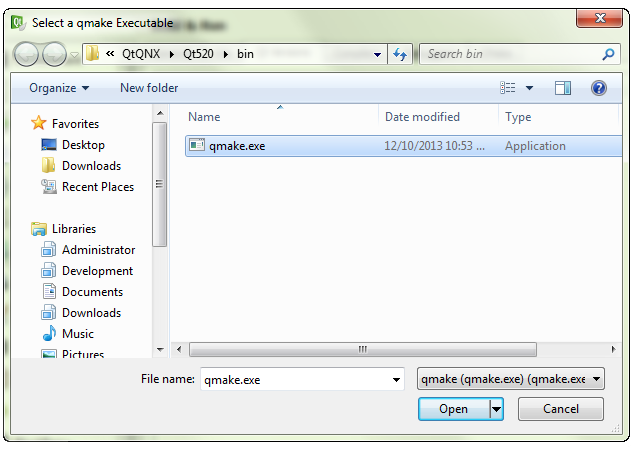Expand the address bar path dropdown
The image size is (637, 455).
377,54
